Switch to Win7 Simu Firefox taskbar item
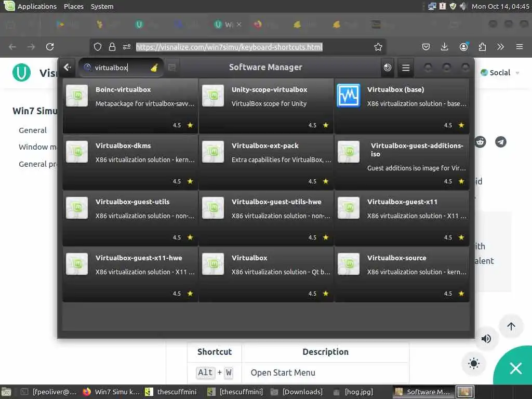 (x=112, y=392)
